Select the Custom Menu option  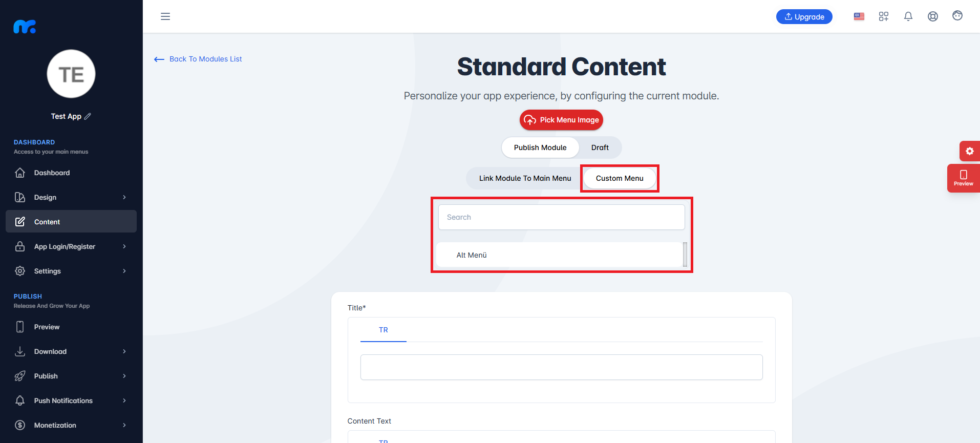(620, 178)
